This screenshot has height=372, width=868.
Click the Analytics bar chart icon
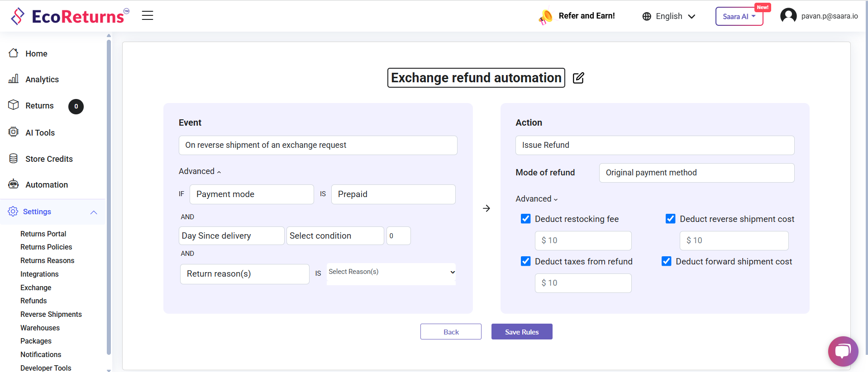pos(14,79)
